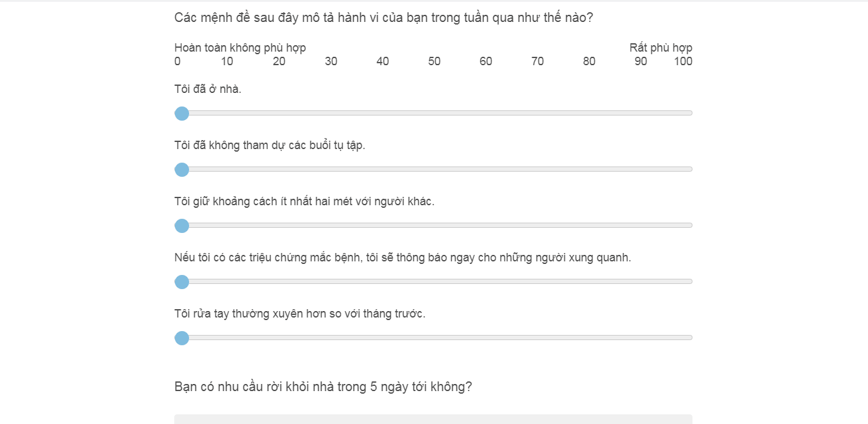Image resolution: width=868 pixels, height=424 pixels.
Task: Click the empty slider track below the bottom question
Action: 434,418
